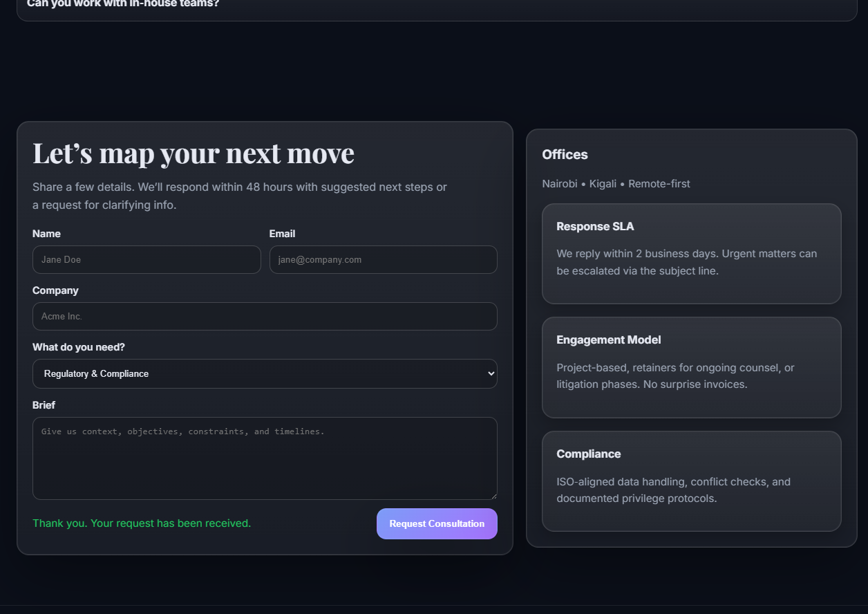868x614 pixels.
Task: Click the Name input field
Action: (x=147, y=260)
